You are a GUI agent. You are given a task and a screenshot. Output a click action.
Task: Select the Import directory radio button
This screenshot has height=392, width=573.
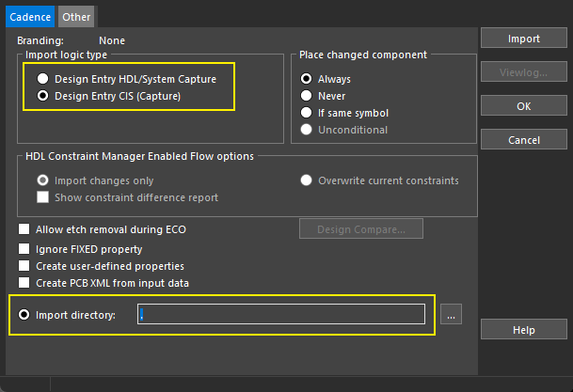[24, 315]
